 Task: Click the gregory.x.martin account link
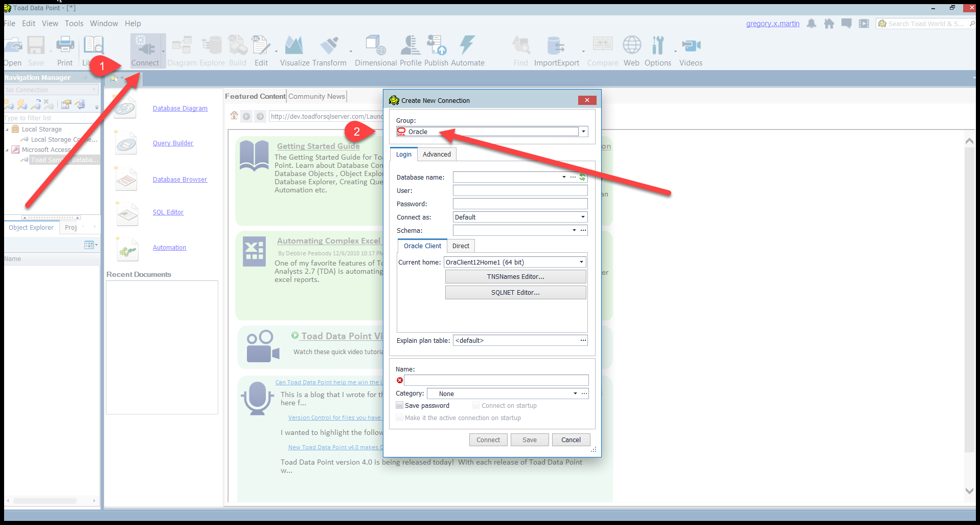pyautogui.click(x=772, y=24)
